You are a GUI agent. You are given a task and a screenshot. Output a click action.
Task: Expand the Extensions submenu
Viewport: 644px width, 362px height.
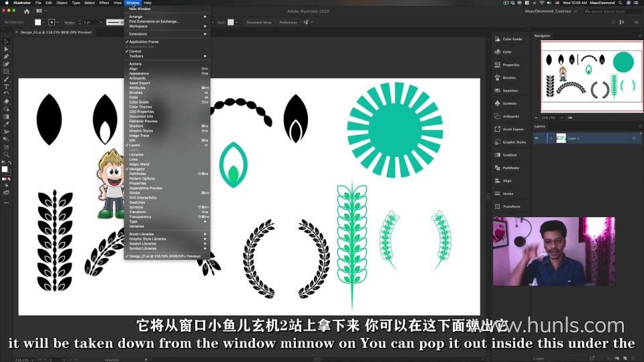(167, 34)
